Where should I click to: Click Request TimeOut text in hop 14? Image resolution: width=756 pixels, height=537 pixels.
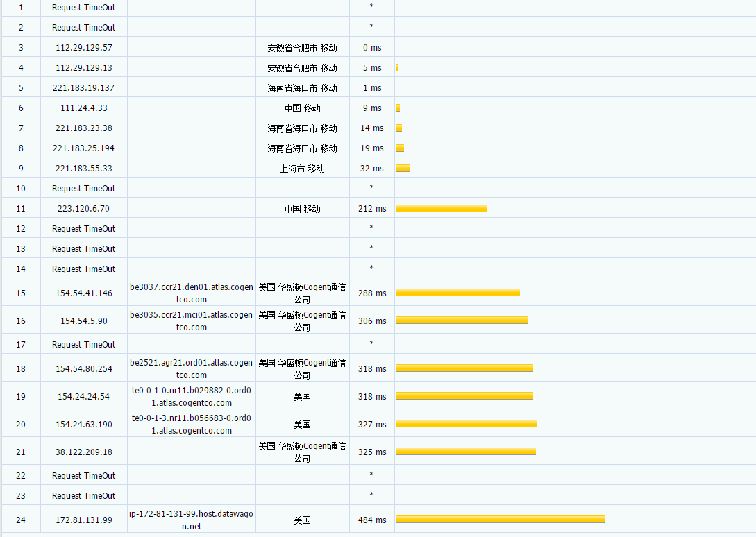pos(84,269)
